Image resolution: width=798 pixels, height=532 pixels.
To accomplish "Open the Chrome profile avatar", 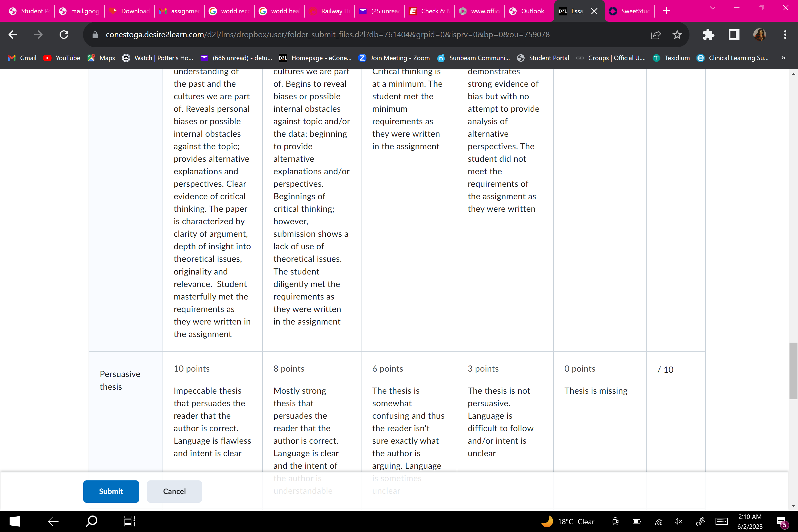I will (759, 35).
